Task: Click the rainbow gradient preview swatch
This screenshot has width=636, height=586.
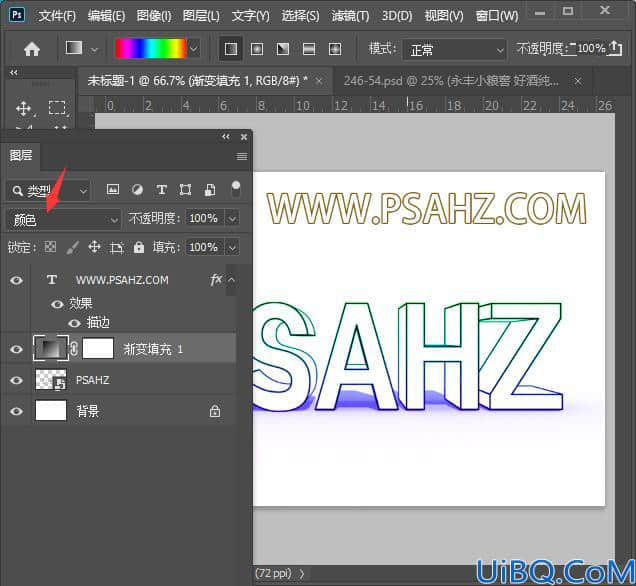Action: click(x=150, y=49)
